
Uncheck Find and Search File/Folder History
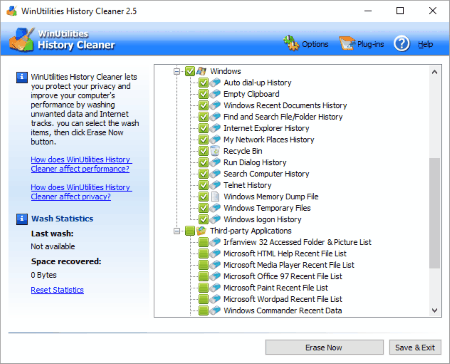(x=203, y=117)
